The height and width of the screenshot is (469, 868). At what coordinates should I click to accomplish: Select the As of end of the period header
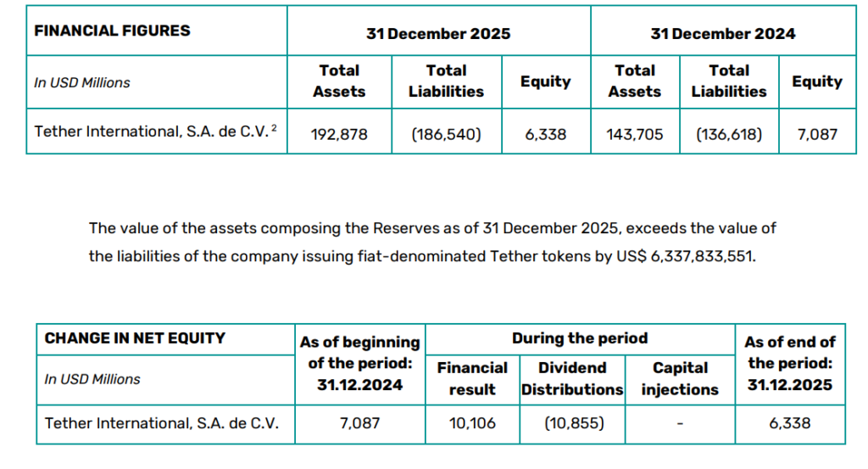click(790, 363)
